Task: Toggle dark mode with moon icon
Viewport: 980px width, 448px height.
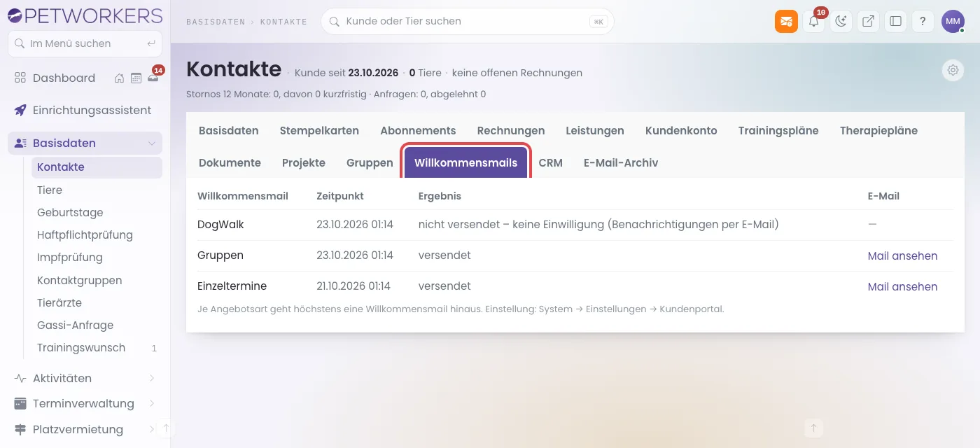Action: click(841, 21)
